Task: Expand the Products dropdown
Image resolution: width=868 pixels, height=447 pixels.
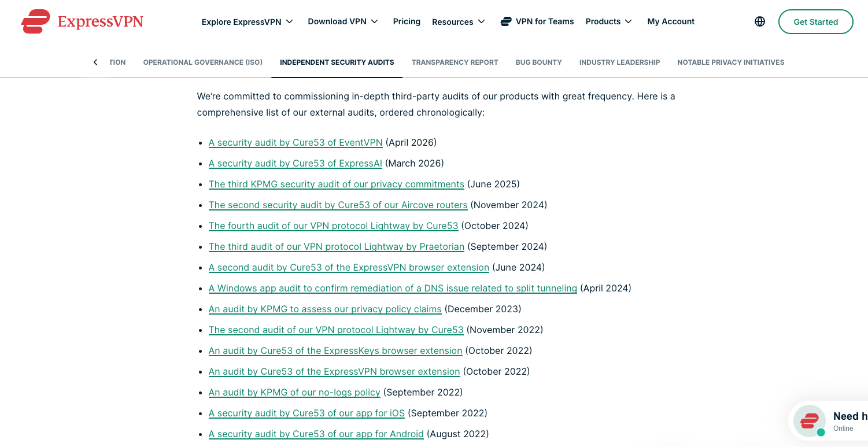Action: [x=609, y=21]
